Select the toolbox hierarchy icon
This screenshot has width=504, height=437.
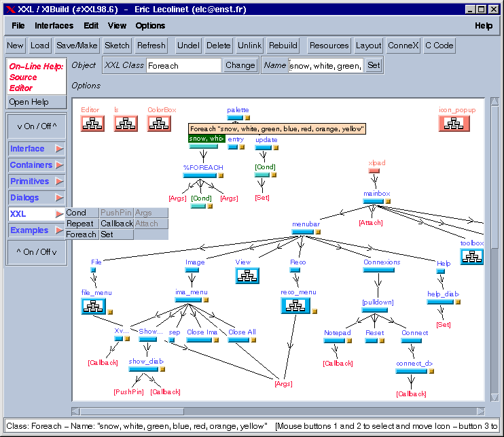[472, 257]
